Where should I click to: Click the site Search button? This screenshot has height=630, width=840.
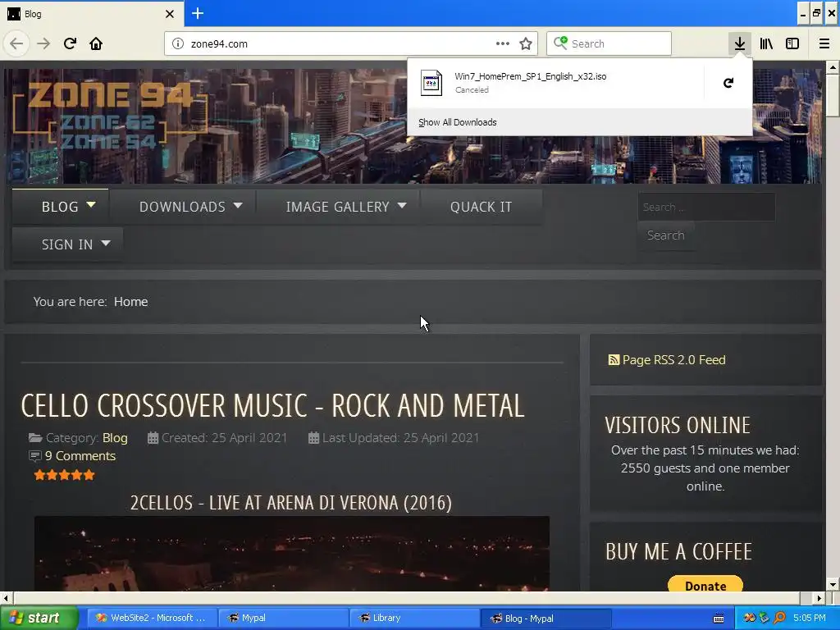pos(666,235)
